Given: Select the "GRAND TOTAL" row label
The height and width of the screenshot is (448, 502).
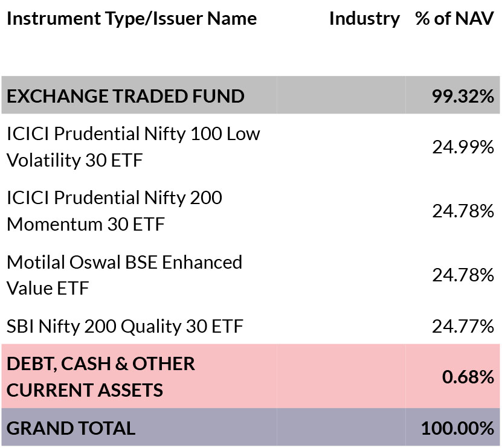Looking at the screenshot, I should [71, 428].
